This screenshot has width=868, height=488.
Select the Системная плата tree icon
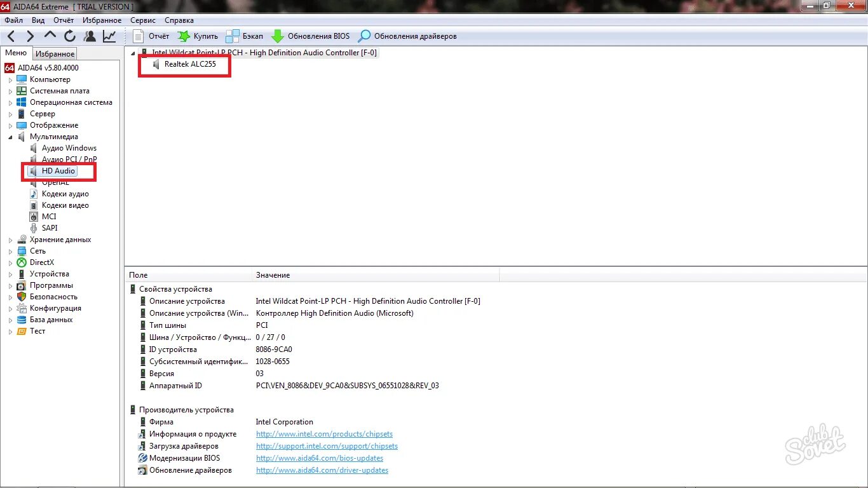(22, 91)
